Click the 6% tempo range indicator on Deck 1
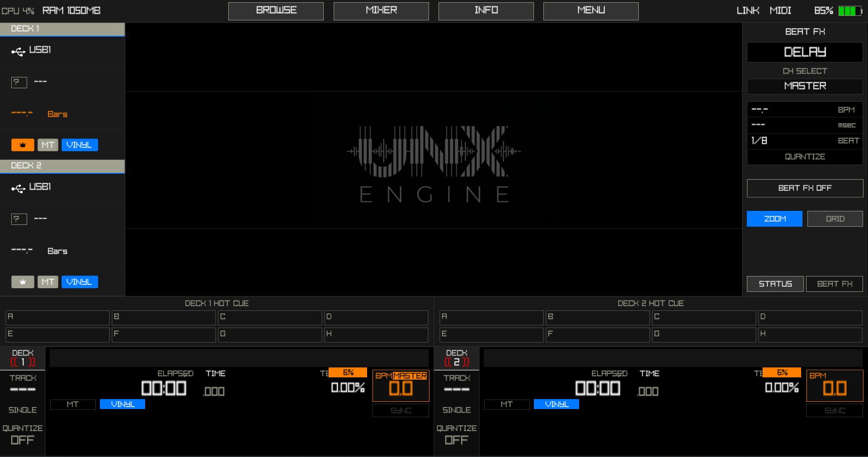This screenshot has width=868, height=457. click(348, 372)
